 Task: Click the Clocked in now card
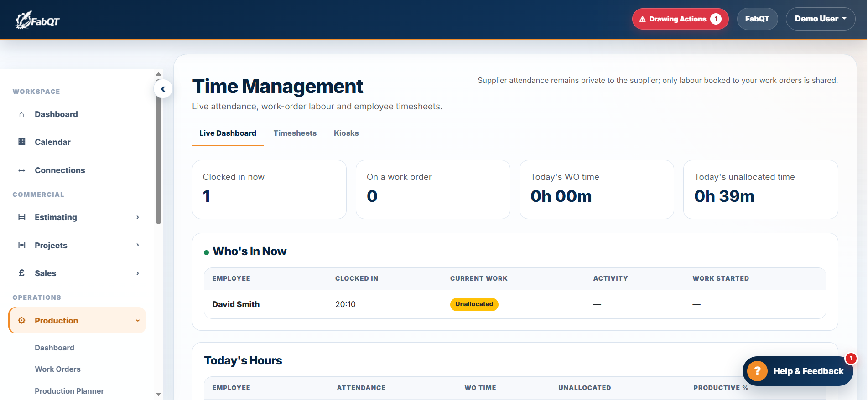click(x=269, y=190)
